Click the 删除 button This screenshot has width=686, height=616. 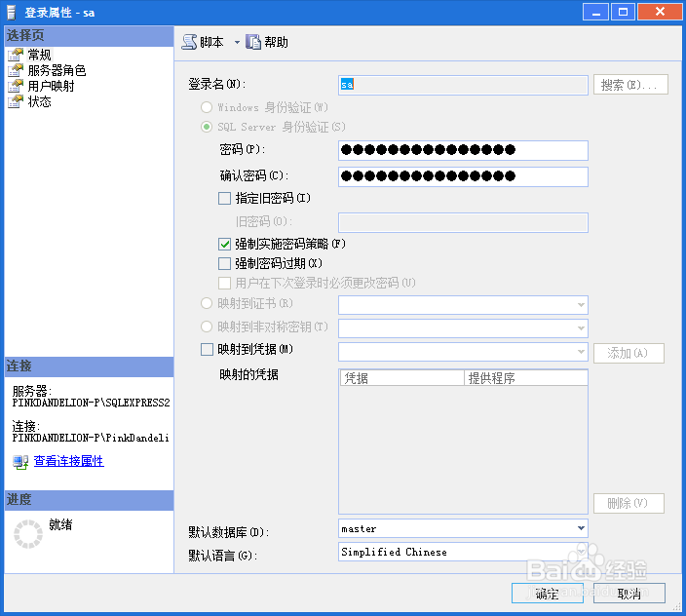point(629,503)
